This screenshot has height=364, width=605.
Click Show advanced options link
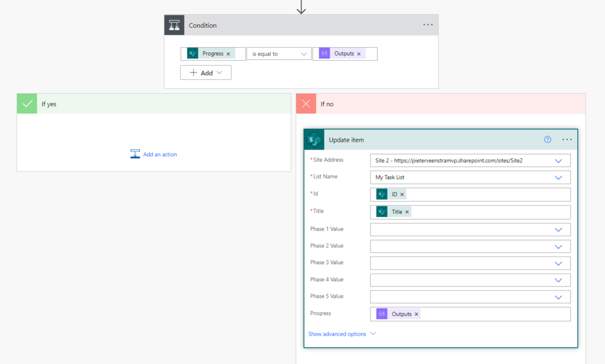[337, 334]
